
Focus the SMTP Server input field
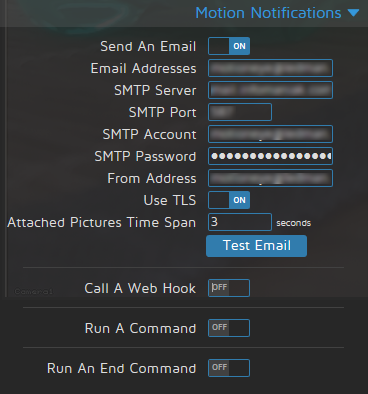(x=270, y=90)
